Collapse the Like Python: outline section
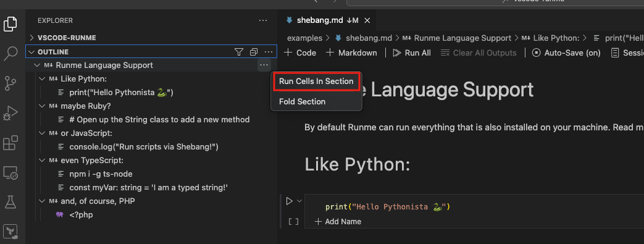The image size is (644, 244). click(x=41, y=78)
